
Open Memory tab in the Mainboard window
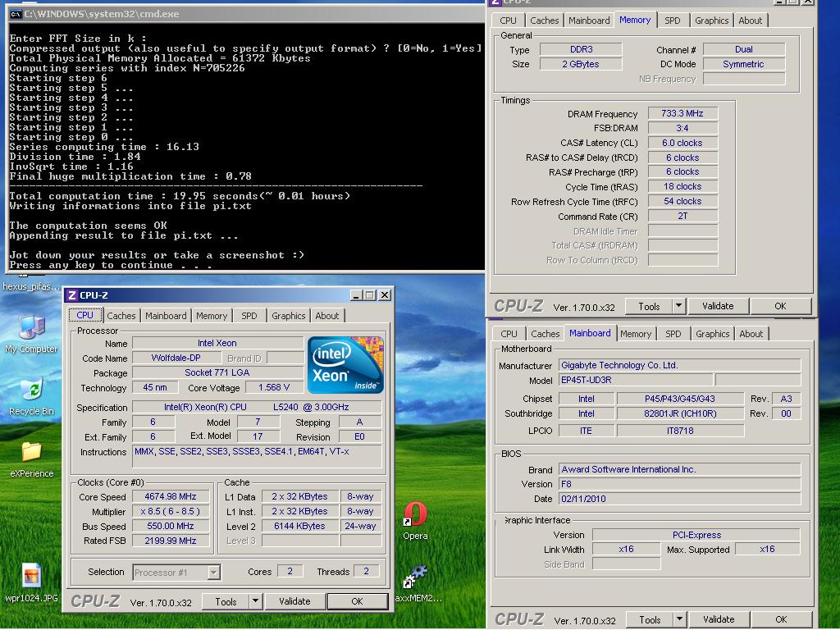tap(636, 334)
